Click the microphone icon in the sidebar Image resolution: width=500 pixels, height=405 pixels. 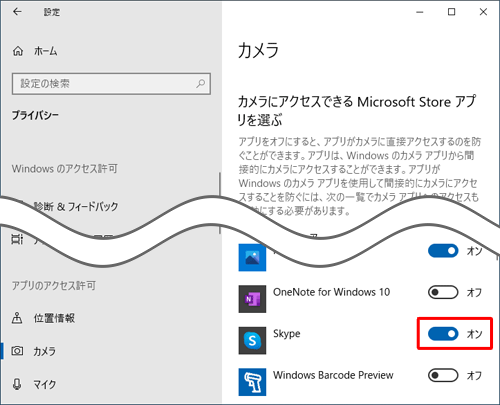[x=17, y=384]
